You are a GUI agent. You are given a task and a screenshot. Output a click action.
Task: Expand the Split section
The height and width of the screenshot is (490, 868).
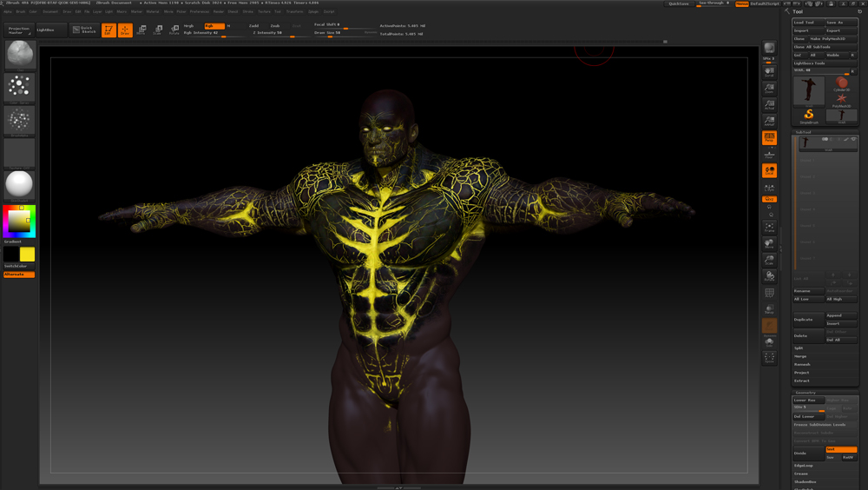pyautogui.click(x=799, y=348)
